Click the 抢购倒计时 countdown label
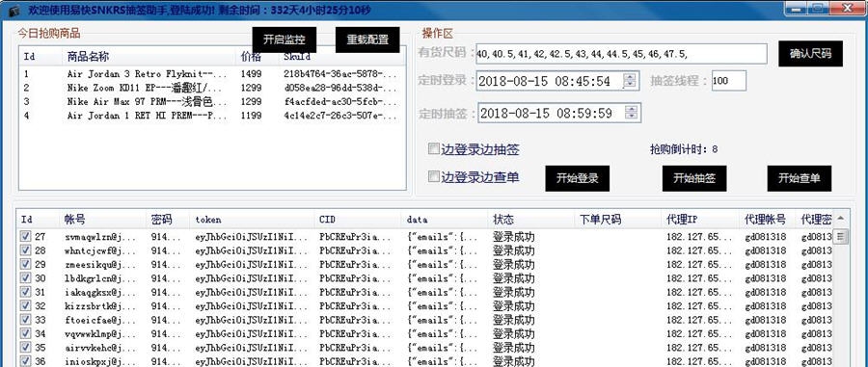 coord(684,149)
